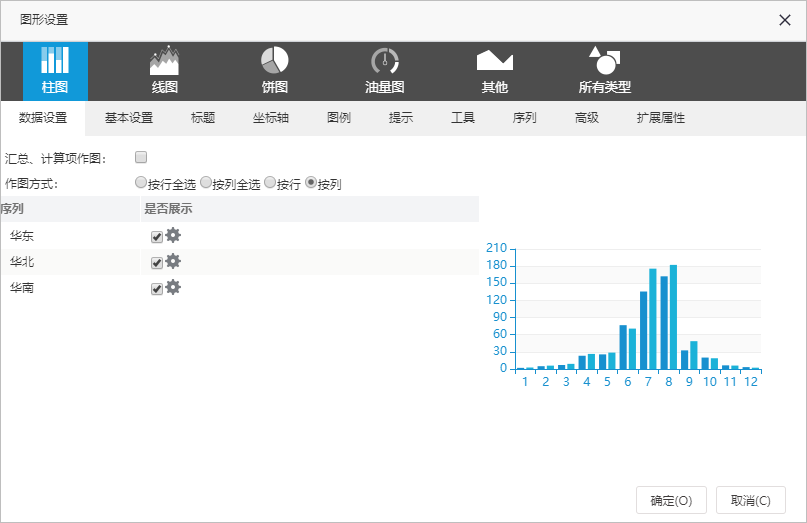807x523 pixels.
Task: Choose 按列 plotting mode
Action: tap(311, 182)
